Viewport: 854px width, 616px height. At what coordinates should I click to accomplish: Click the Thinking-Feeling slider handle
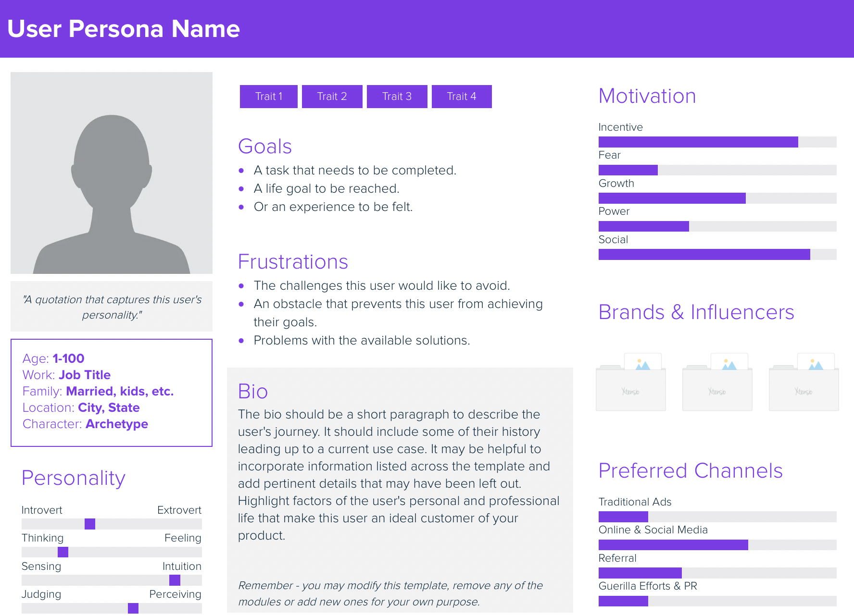click(63, 552)
